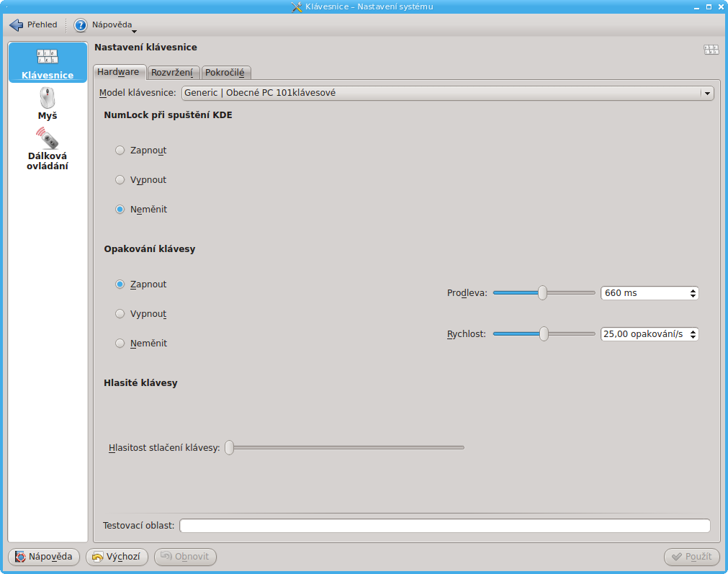This screenshot has width=728, height=574.
Task: Apply changes with the Použít button
Action: click(x=692, y=557)
